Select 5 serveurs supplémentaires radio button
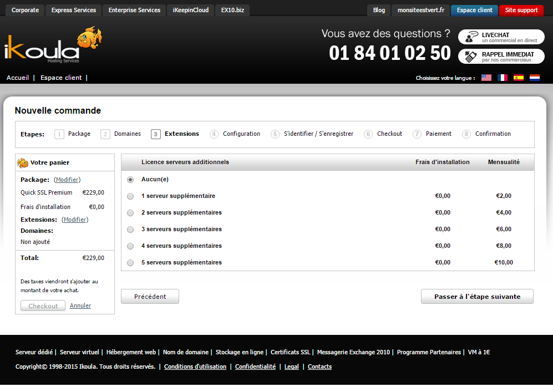The width and height of the screenshot is (553, 392). tap(130, 263)
